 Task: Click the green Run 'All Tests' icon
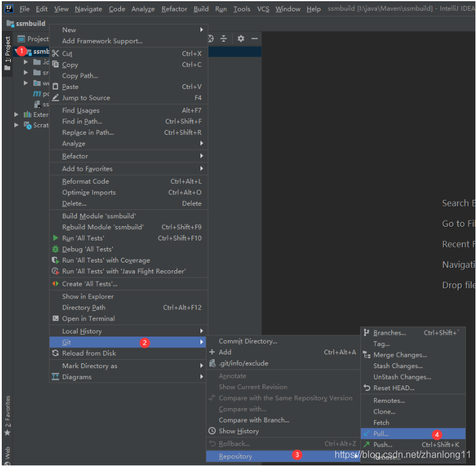(x=55, y=237)
